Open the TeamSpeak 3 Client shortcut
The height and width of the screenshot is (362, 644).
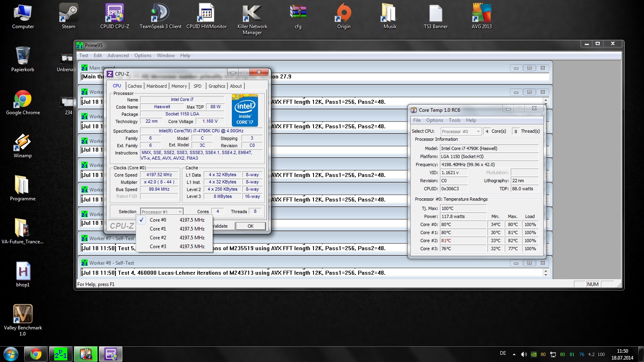[161, 17]
